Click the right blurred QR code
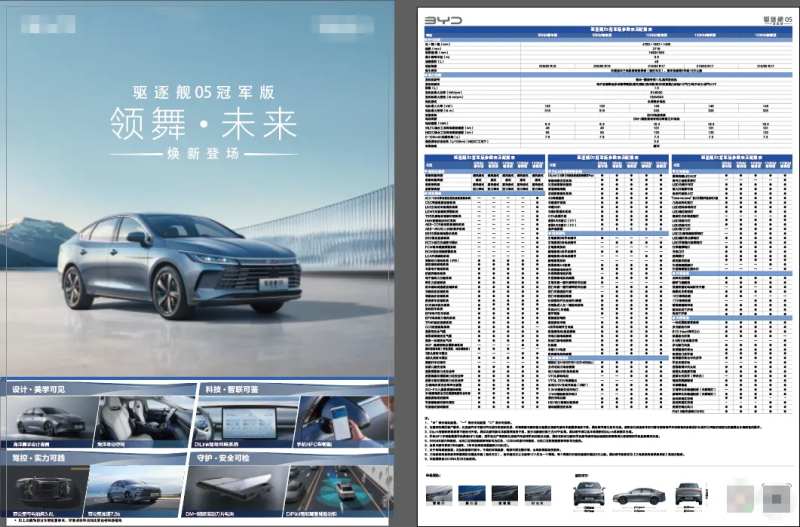 click(775, 496)
